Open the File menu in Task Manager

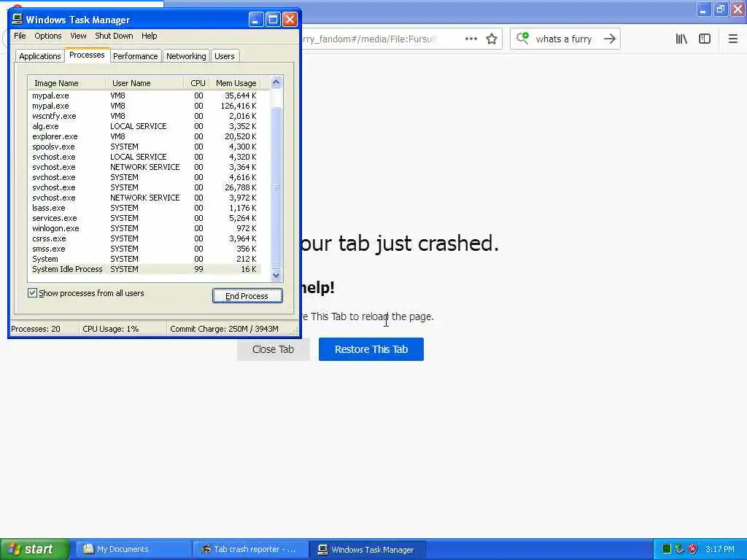(20, 36)
